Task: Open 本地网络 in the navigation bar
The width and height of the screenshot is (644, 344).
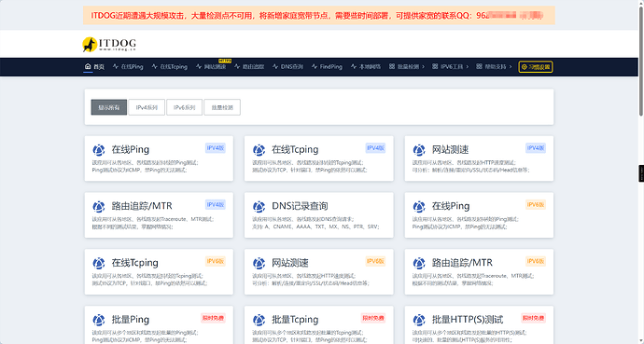Action: point(370,66)
